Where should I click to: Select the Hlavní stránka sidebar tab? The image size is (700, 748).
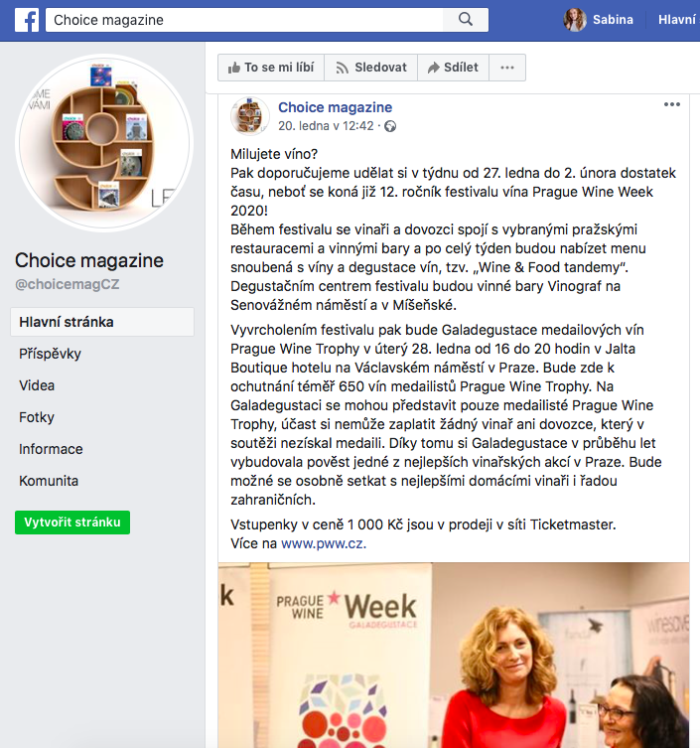point(102,322)
